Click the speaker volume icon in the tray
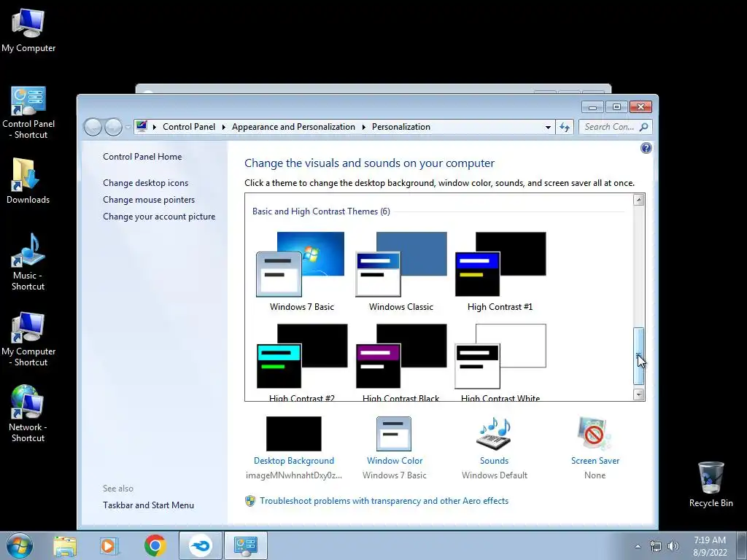 coord(673,546)
